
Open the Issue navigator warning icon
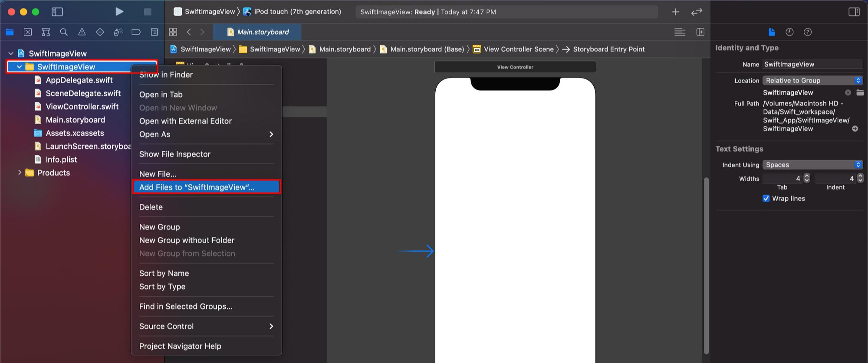click(x=82, y=32)
